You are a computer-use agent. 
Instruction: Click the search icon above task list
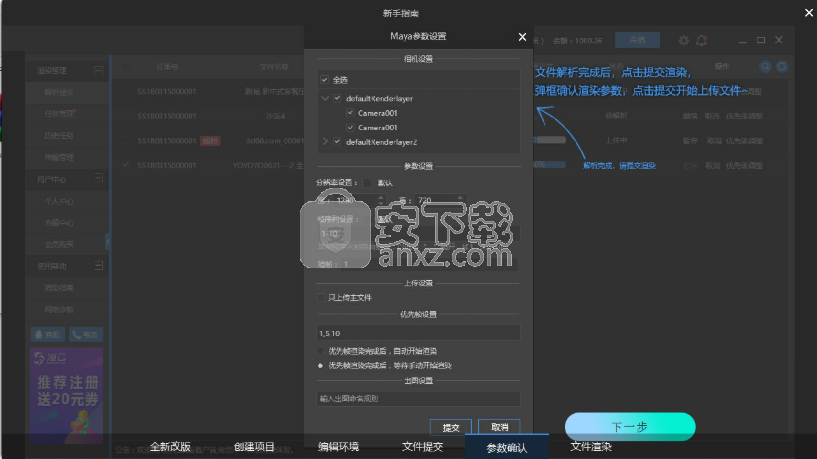765,66
